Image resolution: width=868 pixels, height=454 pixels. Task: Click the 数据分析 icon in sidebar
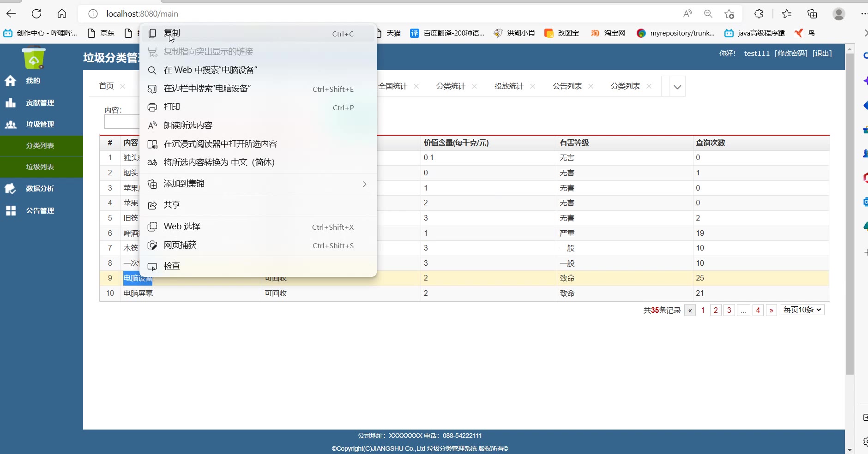coord(10,188)
